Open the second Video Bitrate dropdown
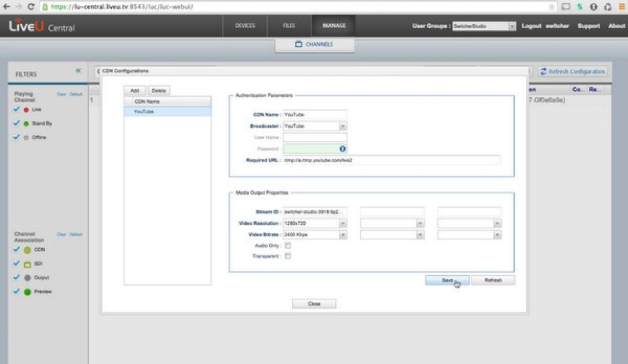The width and height of the screenshot is (628, 364). coord(420,235)
